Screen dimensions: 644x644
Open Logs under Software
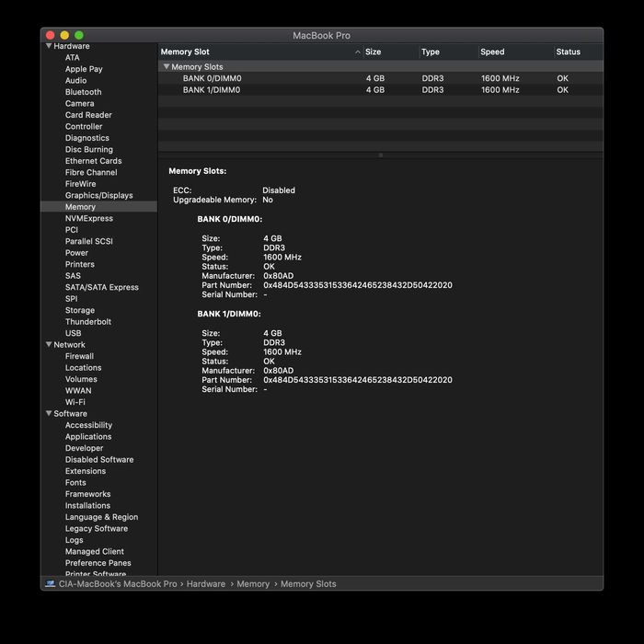pos(74,540)
